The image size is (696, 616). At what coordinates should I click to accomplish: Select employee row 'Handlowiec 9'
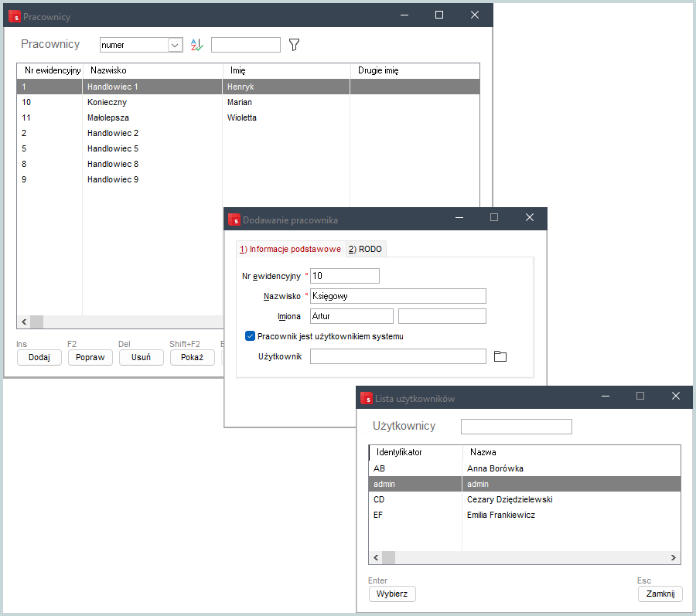pyautogui.click(x=248, y=179)
